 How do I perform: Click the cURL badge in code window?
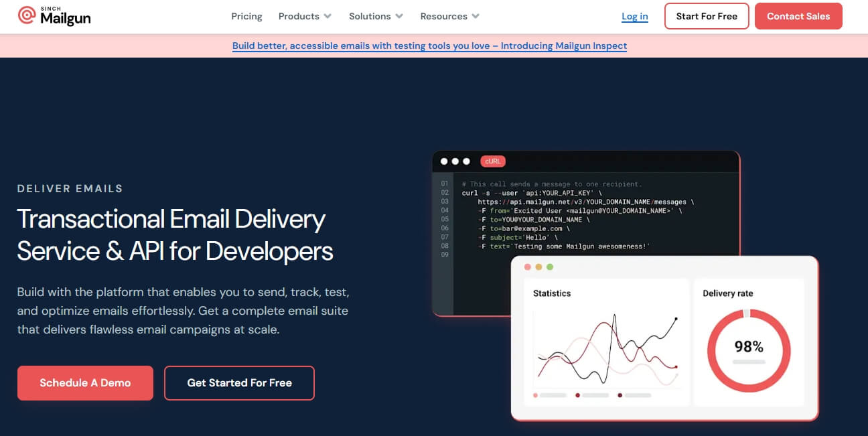point(492,161)
